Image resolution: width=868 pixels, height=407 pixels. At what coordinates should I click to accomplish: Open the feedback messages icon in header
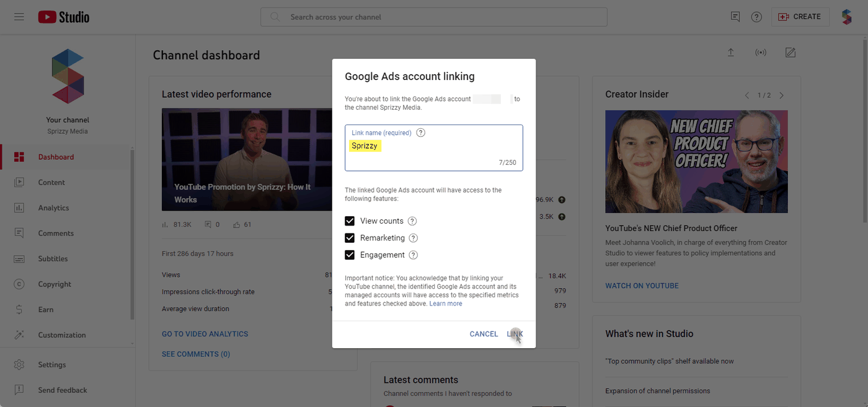click(x=735, y=17)
